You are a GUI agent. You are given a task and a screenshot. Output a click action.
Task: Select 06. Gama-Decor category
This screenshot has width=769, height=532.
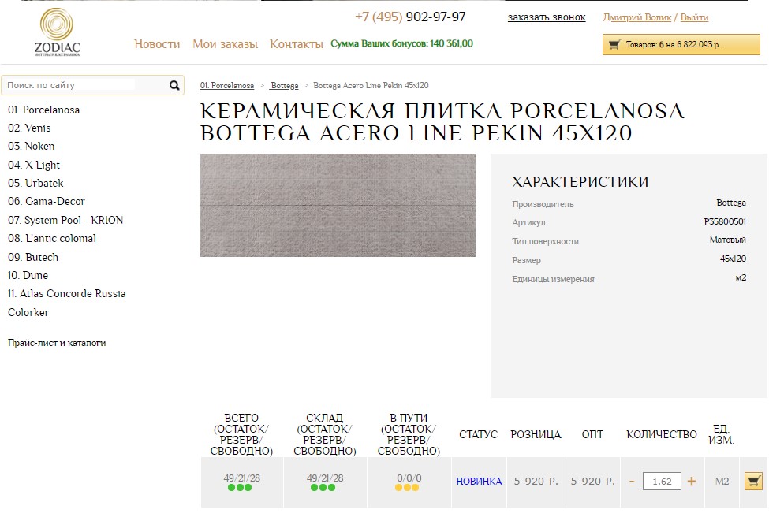coord(47,201)
